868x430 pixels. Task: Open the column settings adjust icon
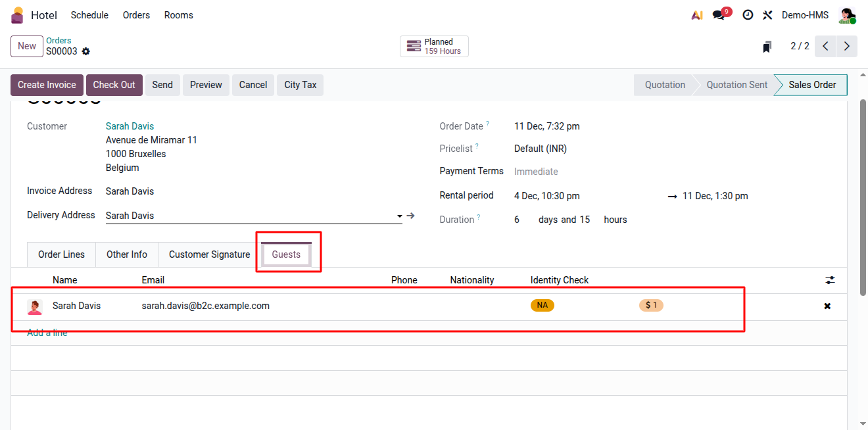click(830, 280)
